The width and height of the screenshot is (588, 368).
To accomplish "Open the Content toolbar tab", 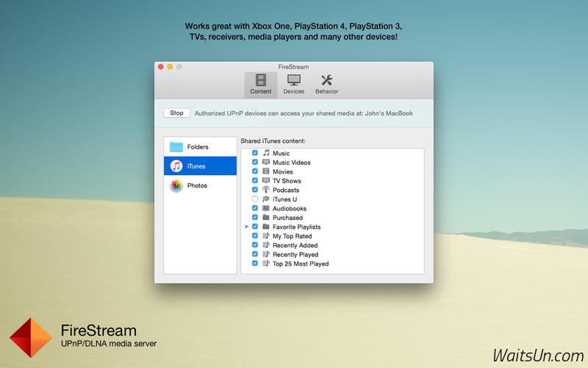I will tap(261, 85).
